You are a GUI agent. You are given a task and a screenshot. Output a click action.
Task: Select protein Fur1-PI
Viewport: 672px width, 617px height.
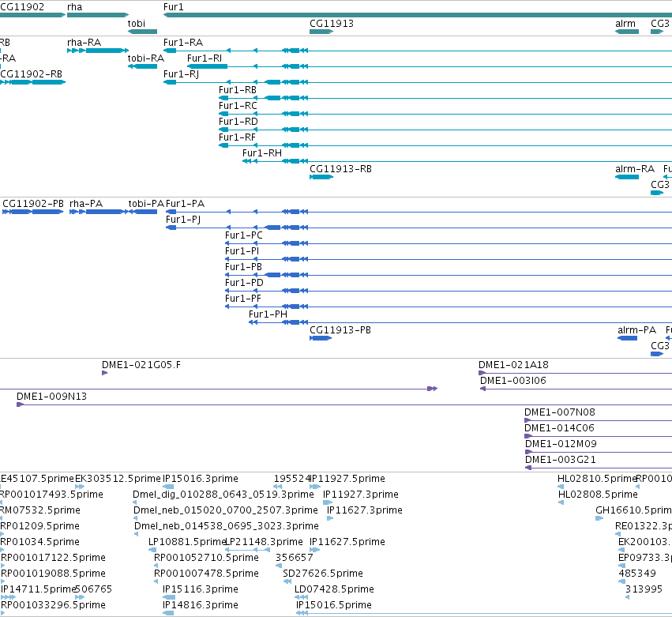(x=242, y=252)
